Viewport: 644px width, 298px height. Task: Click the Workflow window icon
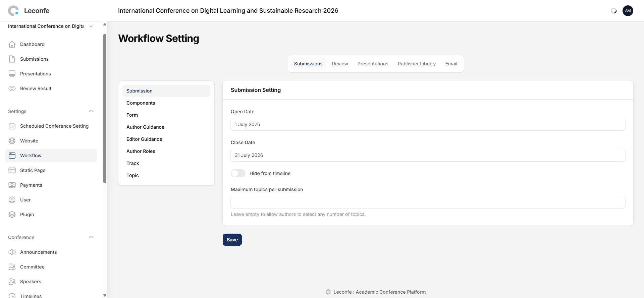click(12, 156)
